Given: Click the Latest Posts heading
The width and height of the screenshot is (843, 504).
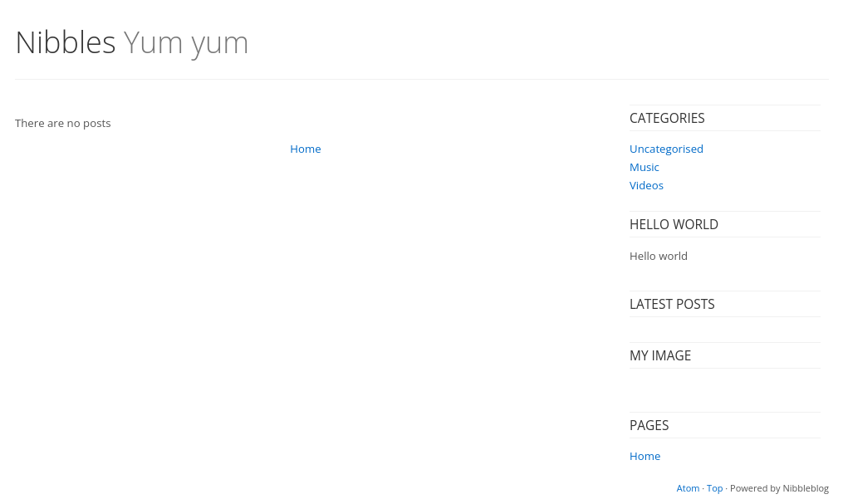Looking at the screenshot, I should 672,304.
